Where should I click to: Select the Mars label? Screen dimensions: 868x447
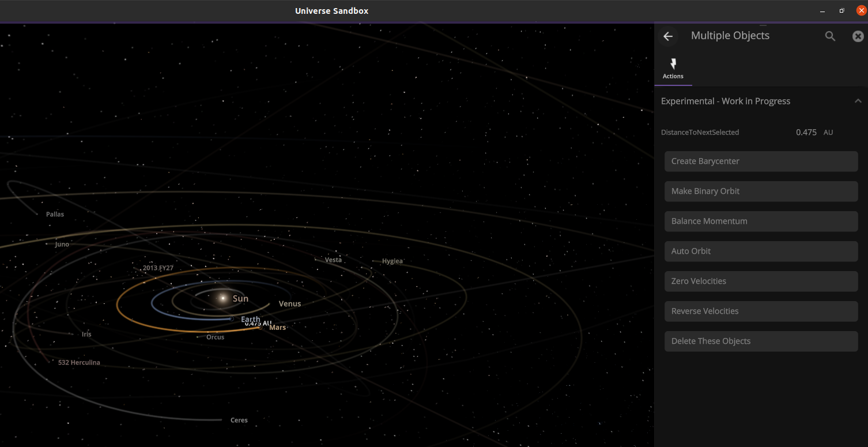(278, 328)
